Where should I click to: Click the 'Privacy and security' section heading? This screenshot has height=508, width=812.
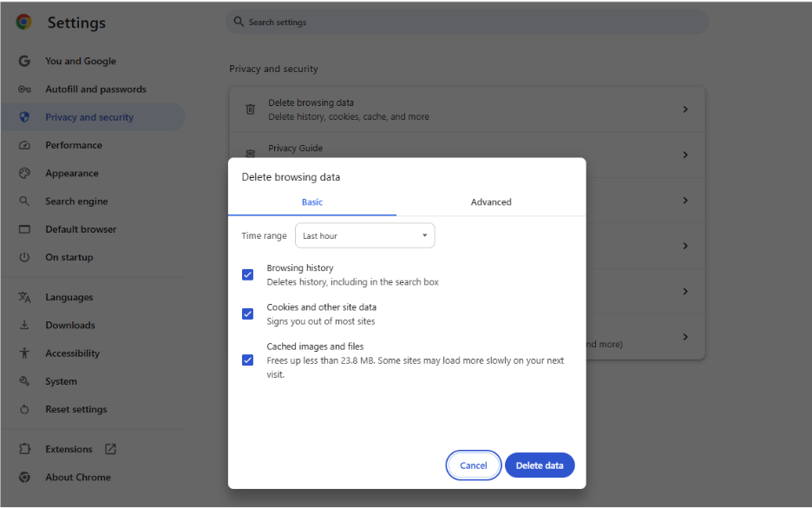coord(273,69)
